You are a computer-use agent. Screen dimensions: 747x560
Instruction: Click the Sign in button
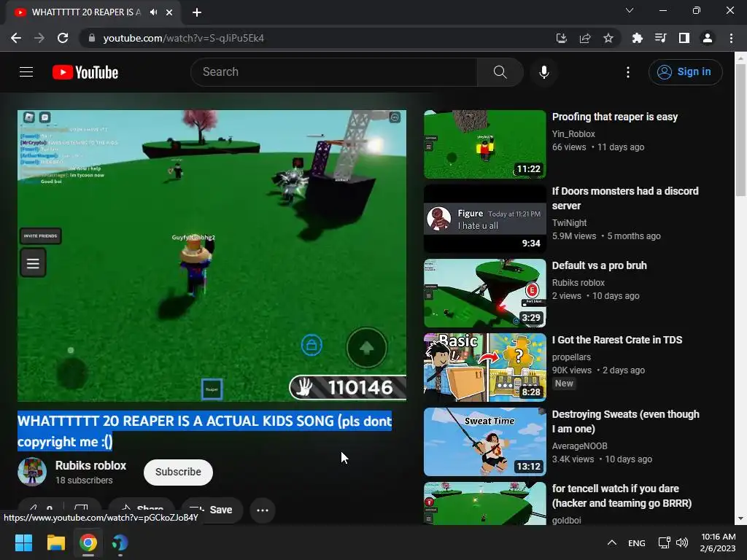(685, 72)
